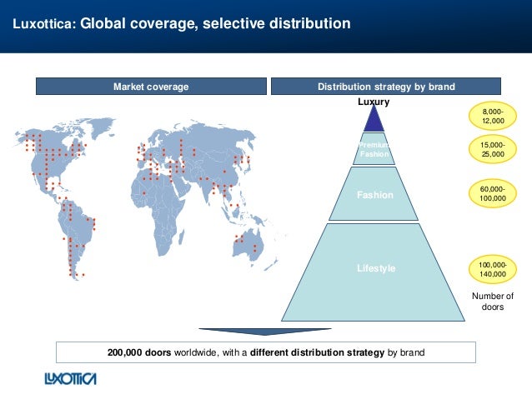The height and width of the screenshot is (399, 532).
Task: Click the 'Luxury' label above the pyramid
Action: pyautogui.click(x=374, y=102)
